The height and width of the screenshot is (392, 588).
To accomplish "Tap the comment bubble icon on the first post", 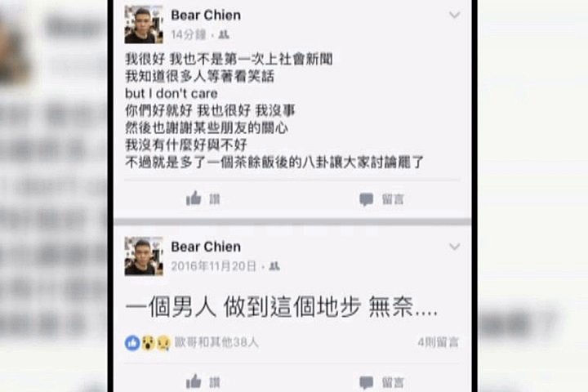I will pyautogui.click(x=366, y=199).
